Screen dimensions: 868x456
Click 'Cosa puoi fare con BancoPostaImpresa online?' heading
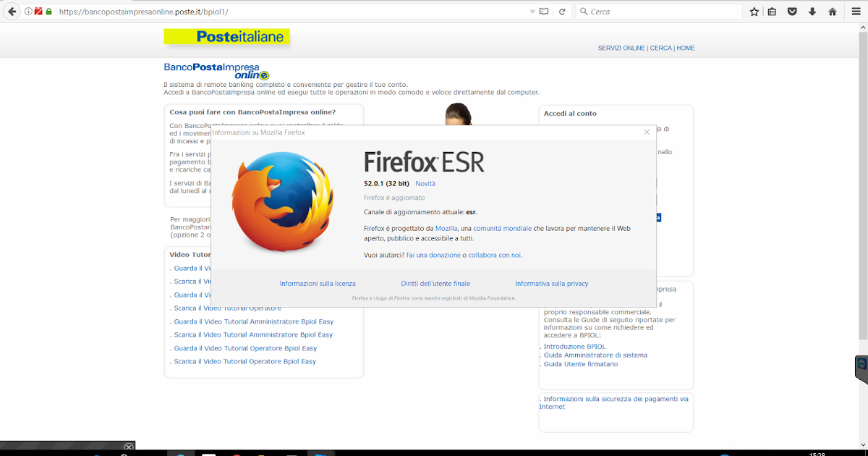tap(252, 112)
